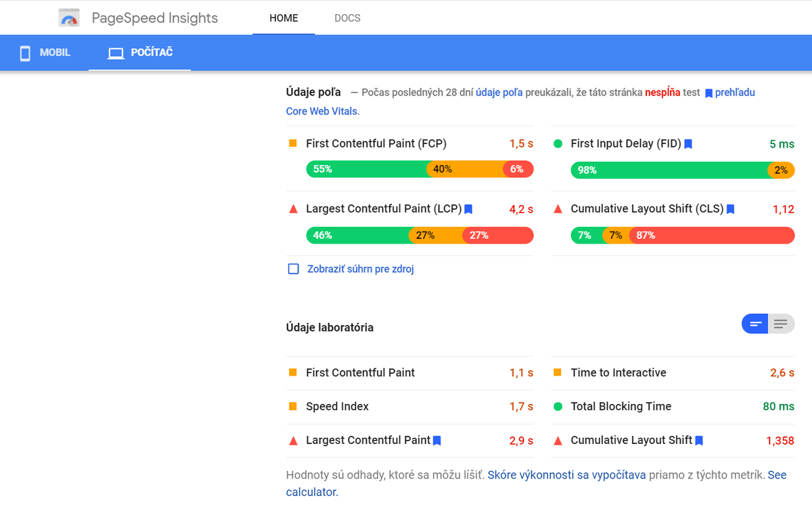Click bookmark icon beside First Input Delay (FID)
The width and height of the screenshot is (812, 513).
(688, 143)
